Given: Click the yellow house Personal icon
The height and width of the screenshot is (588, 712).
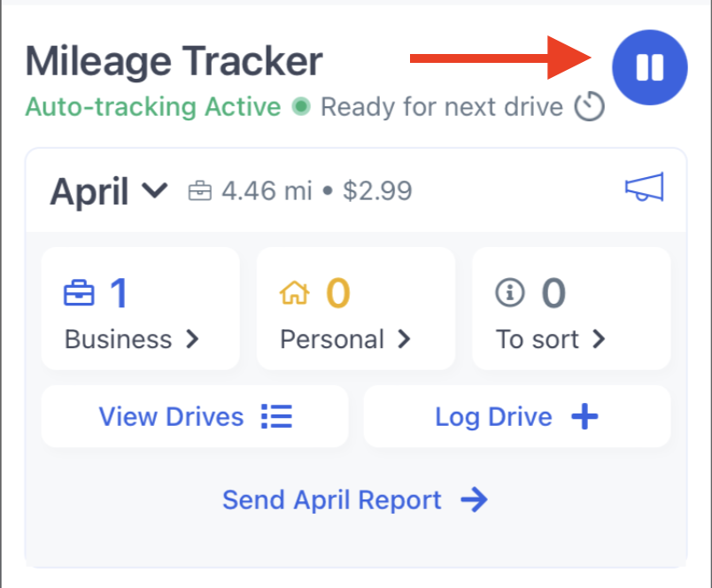Looking at the screenshot, I should 295,292.
